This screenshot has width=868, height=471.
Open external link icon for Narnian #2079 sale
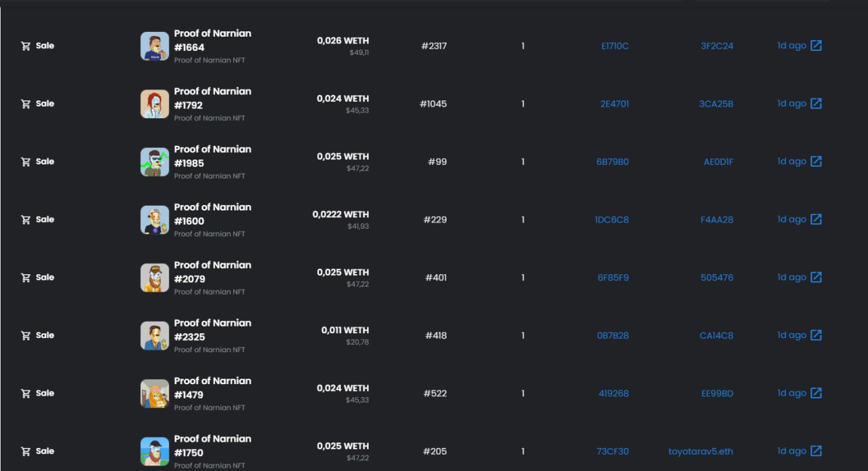coord(816,277)
